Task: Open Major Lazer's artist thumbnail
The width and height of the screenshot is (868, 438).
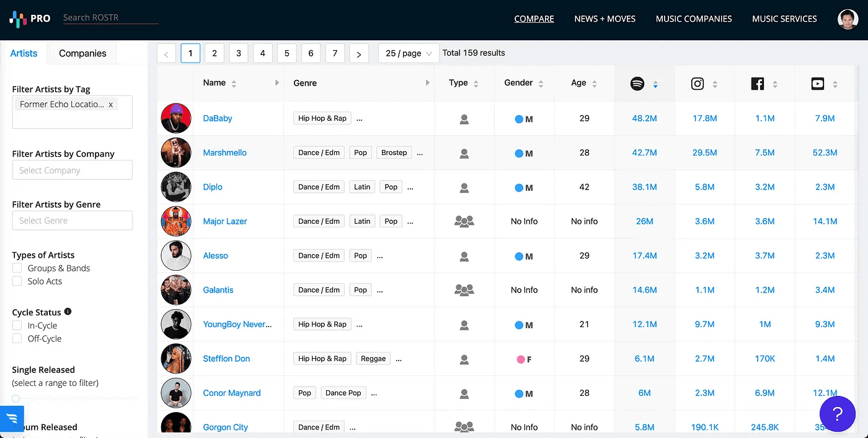Action: (x=176, y=221)
